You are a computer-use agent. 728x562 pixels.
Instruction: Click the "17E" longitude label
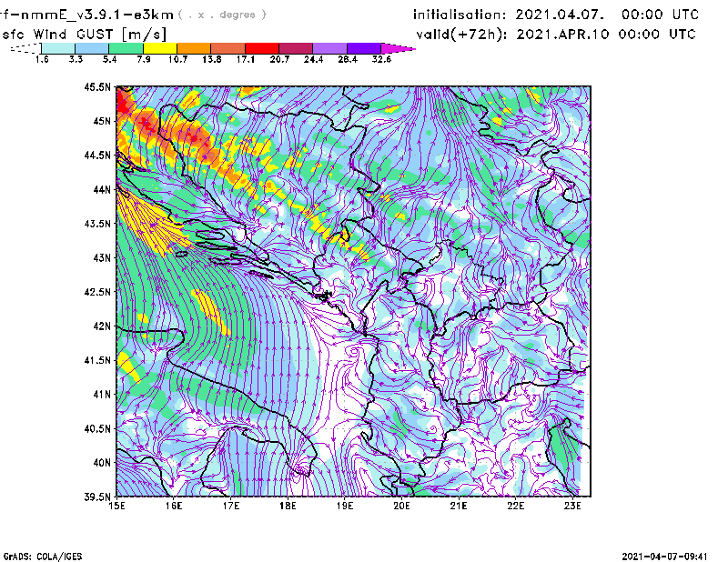pos(231,506)
